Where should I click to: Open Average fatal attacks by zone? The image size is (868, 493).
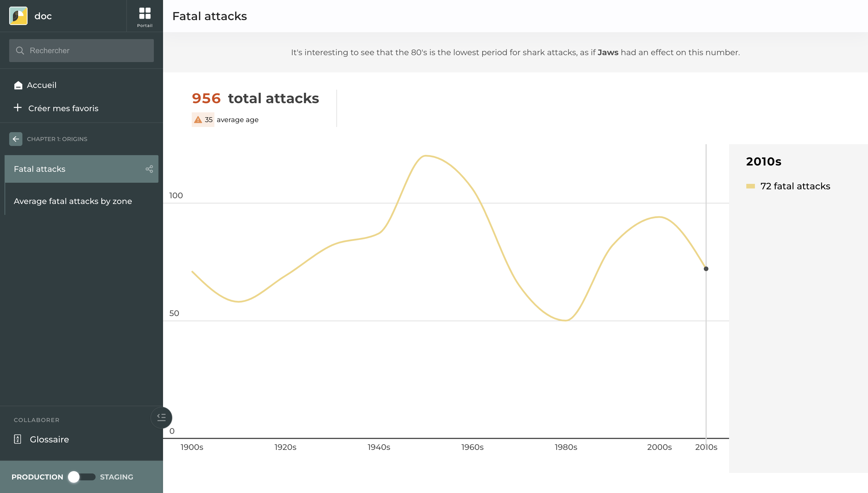click(73, 201)
